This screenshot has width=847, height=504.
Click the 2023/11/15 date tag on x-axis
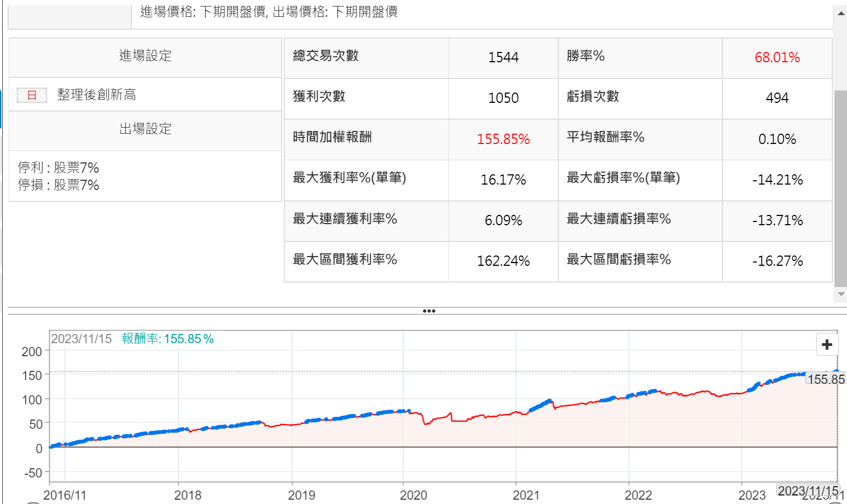(x=808, y=490)
